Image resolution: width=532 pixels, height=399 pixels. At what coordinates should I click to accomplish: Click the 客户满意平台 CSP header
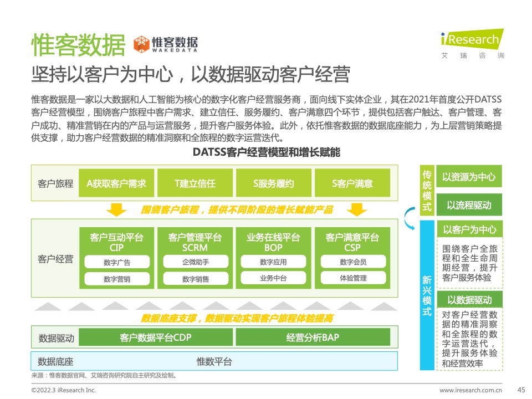pyautogui.click(x=352, y=242)
